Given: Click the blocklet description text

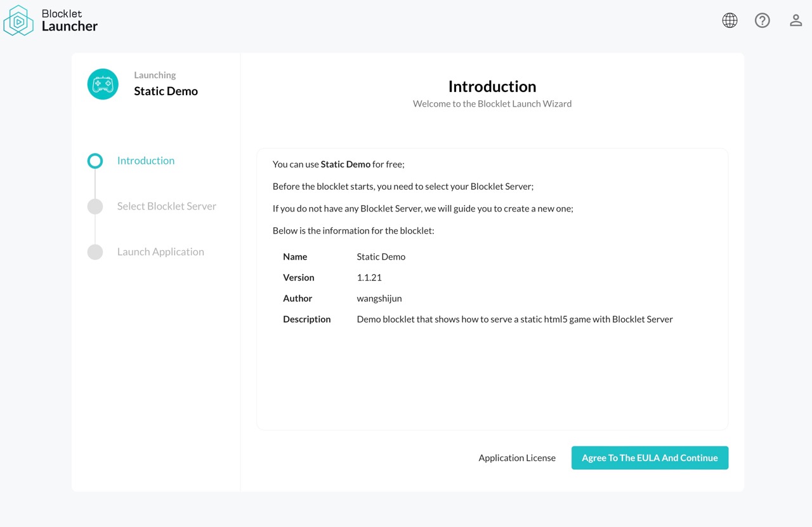Looking at the screenshot, I should click(x=514, y=319).
